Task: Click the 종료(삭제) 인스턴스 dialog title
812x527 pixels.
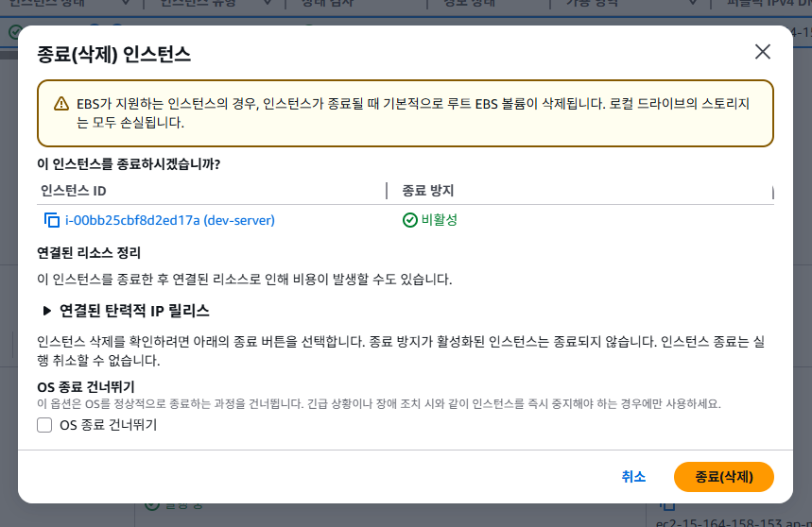Action: pos(114,54)
